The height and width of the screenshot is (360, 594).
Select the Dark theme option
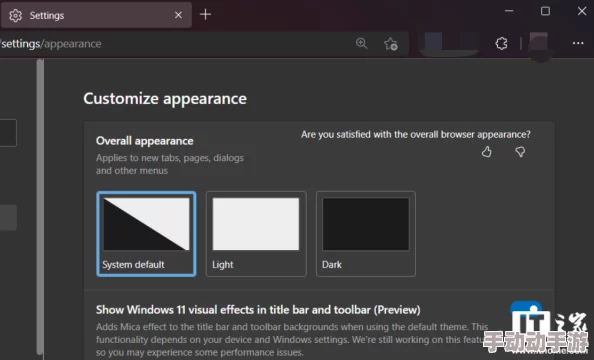click(x=366, y=234)
